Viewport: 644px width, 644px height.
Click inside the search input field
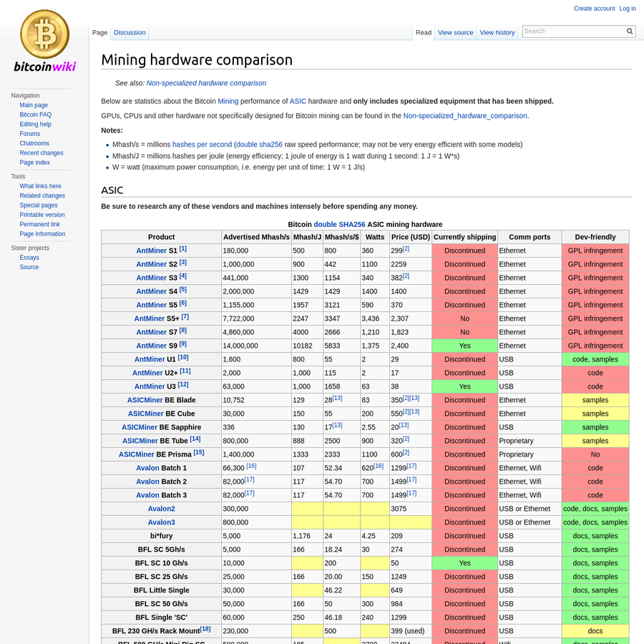coord(572,31)
